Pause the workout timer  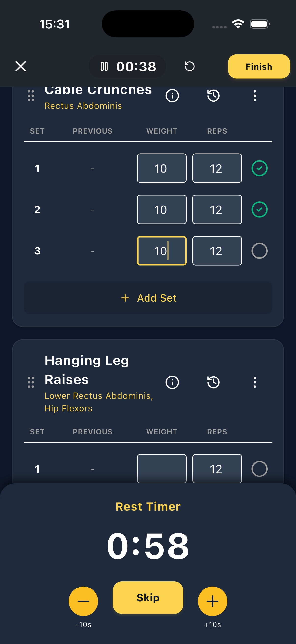(x=104, y=66)
